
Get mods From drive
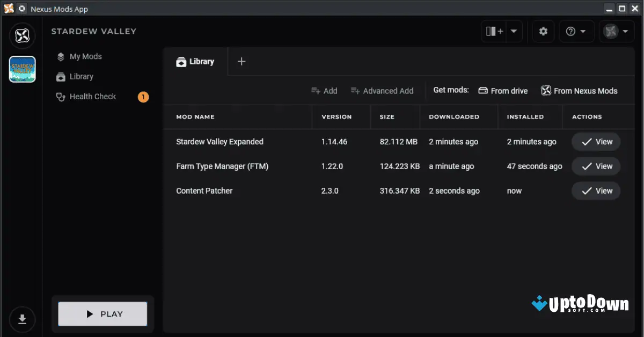[x=502, y=91]
